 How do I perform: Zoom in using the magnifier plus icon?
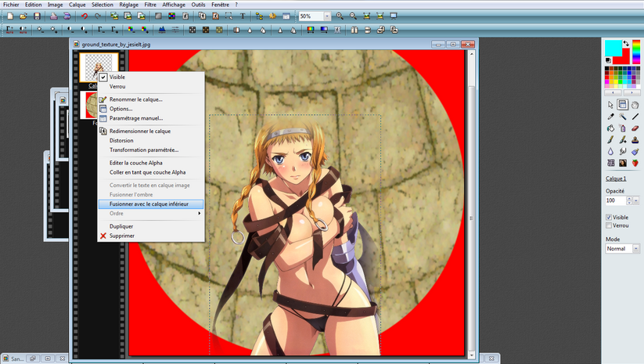[340, 16]
